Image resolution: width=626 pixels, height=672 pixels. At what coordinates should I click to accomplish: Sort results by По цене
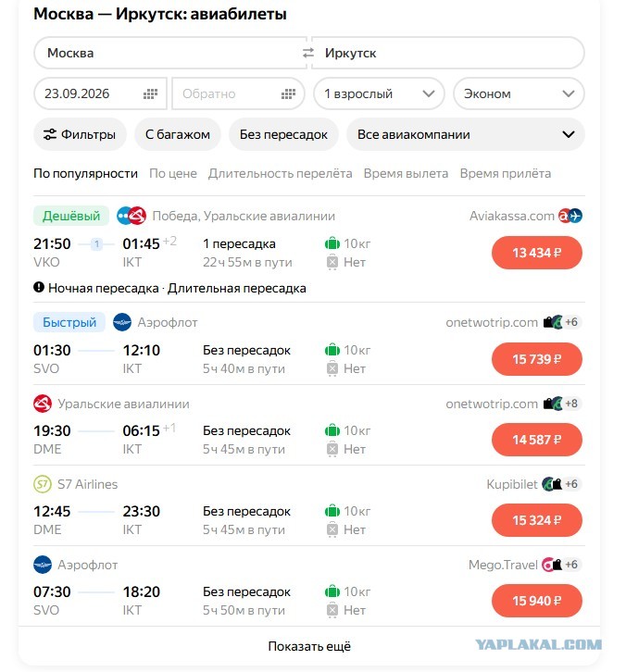pos(173,174)
